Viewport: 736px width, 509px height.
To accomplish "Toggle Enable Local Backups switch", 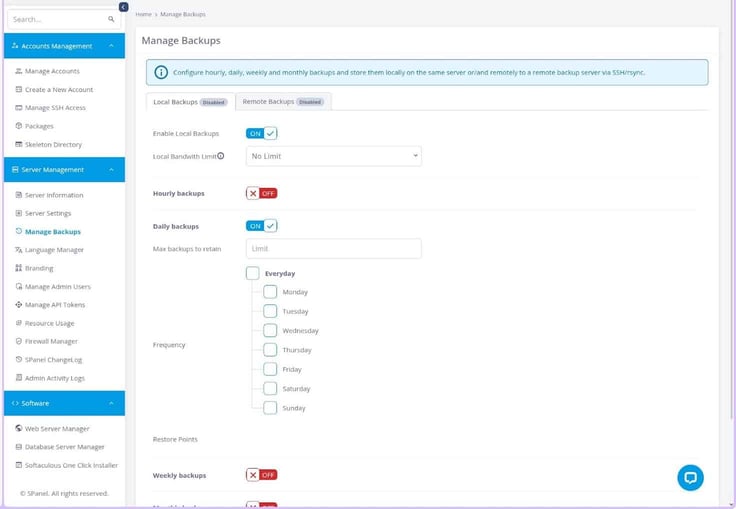I will 261,133.
